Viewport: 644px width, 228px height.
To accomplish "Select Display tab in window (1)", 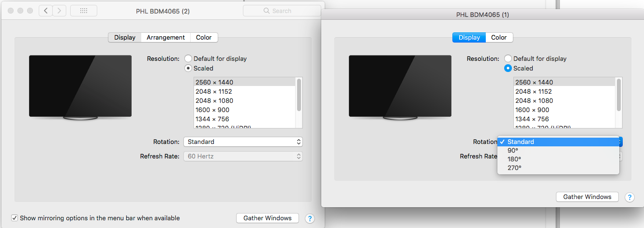I will (x=469, y=37).
